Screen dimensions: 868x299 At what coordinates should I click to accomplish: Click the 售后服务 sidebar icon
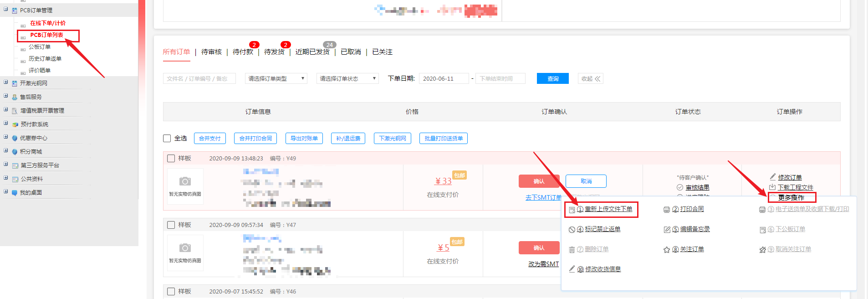[x=15, y=97]
